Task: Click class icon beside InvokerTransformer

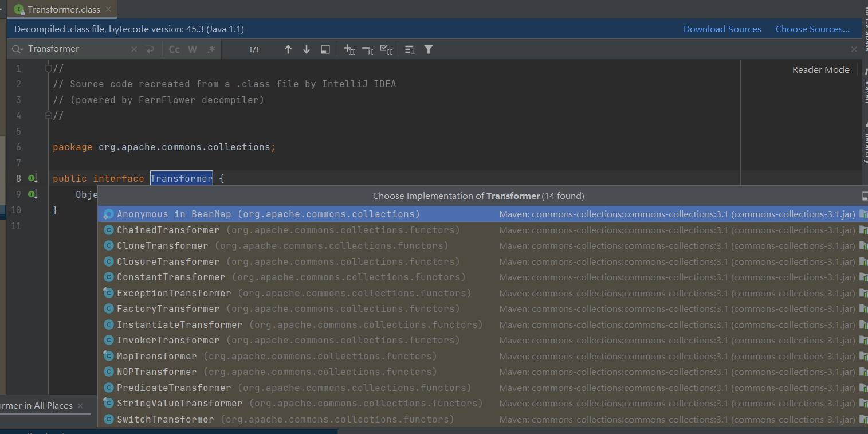Action: [x=108, y=340]
